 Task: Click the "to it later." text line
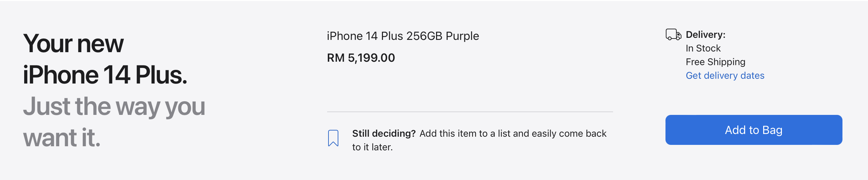pyautogui.click(x=372, y=147)
